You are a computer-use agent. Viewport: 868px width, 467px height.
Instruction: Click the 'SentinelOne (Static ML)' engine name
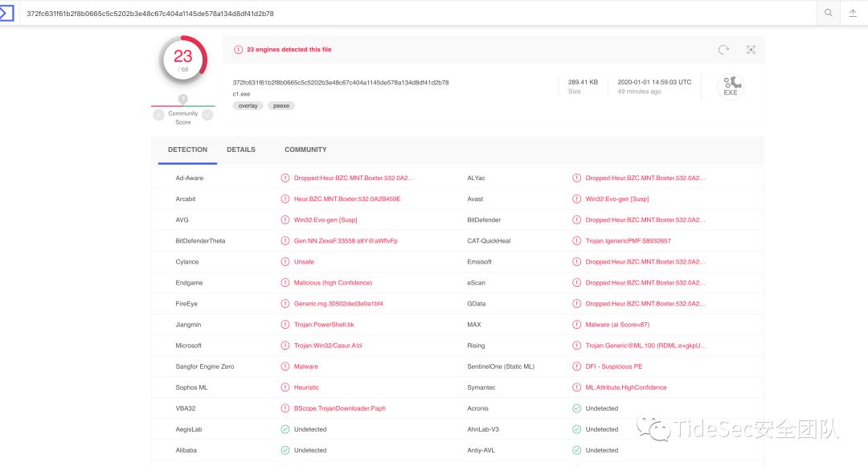pyautogui.click(x=501, y=367)
